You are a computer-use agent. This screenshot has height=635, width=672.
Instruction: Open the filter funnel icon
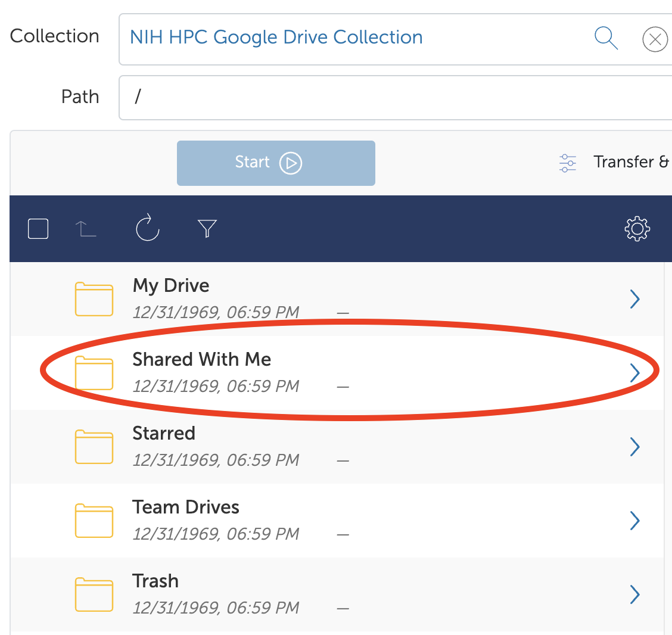207,229
